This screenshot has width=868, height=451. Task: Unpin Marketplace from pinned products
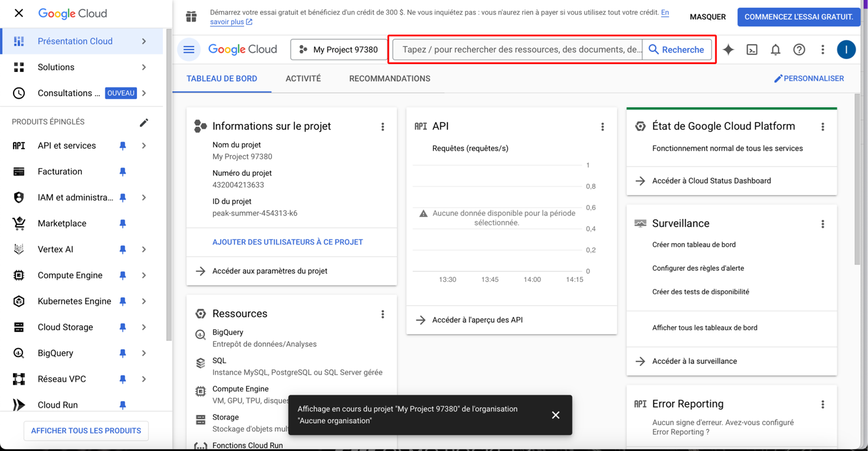coord(123,224)
